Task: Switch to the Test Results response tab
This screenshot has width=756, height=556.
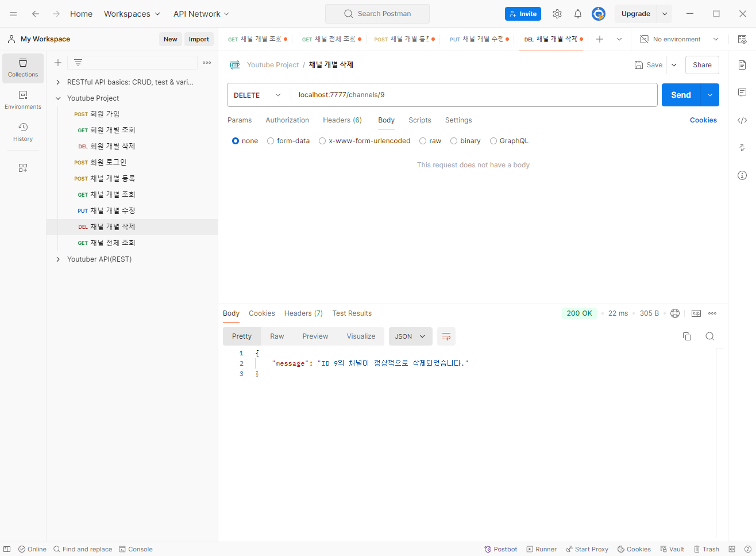Action: [352, 313]
